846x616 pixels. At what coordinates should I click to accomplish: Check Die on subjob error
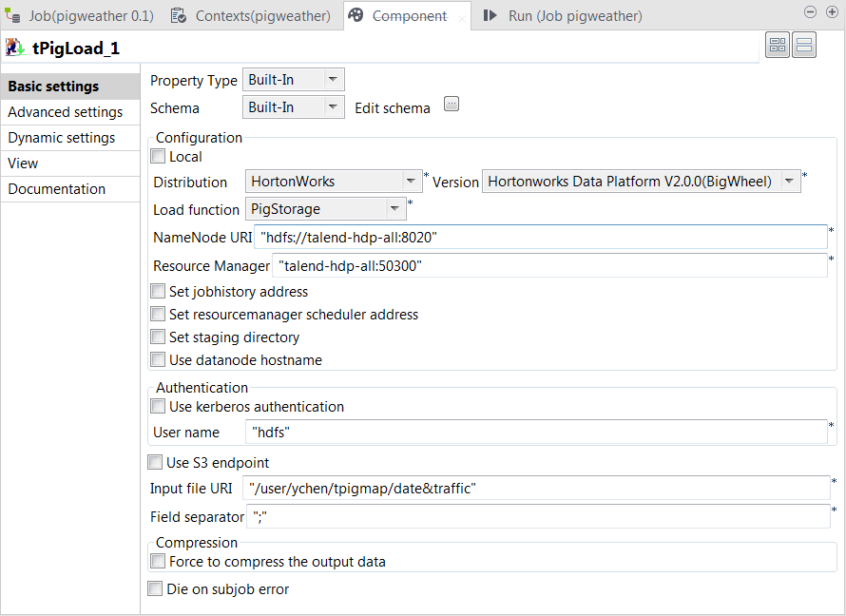(x=155, y=588)
